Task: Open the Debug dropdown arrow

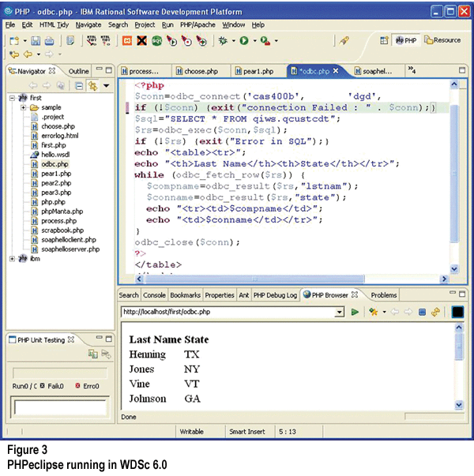Action: click(233, 41)
